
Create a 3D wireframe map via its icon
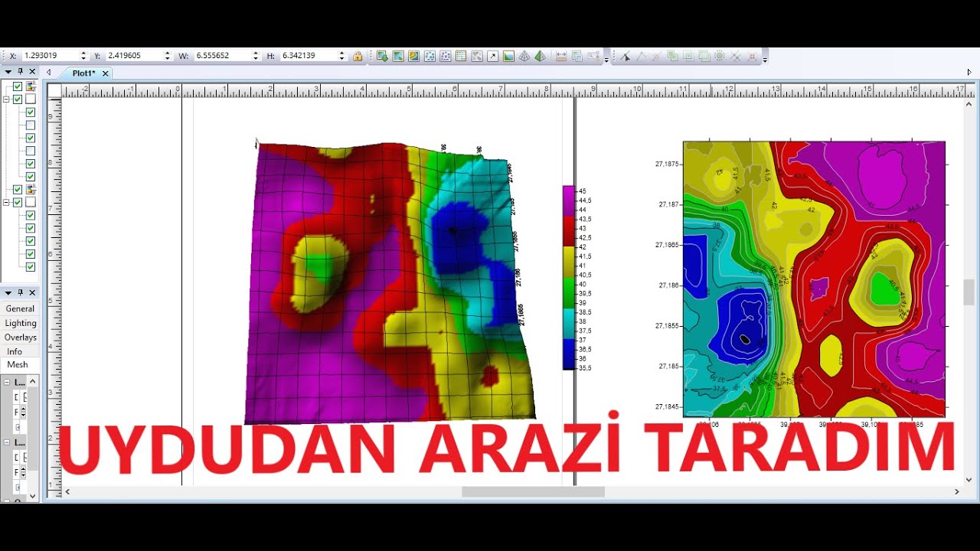524,56
